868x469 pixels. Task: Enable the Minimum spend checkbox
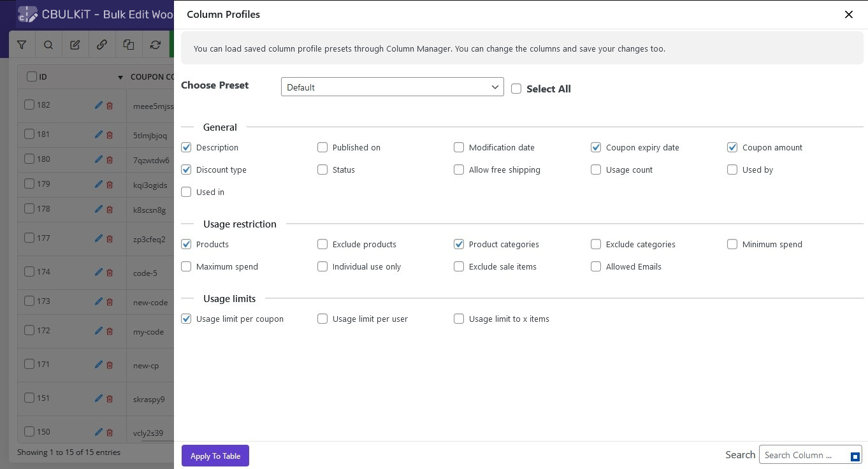pos(732,244)
